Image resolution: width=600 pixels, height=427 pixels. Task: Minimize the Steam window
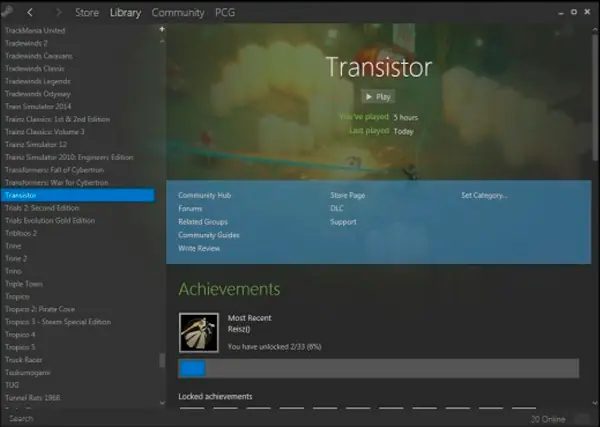click(x=561, y=13)
